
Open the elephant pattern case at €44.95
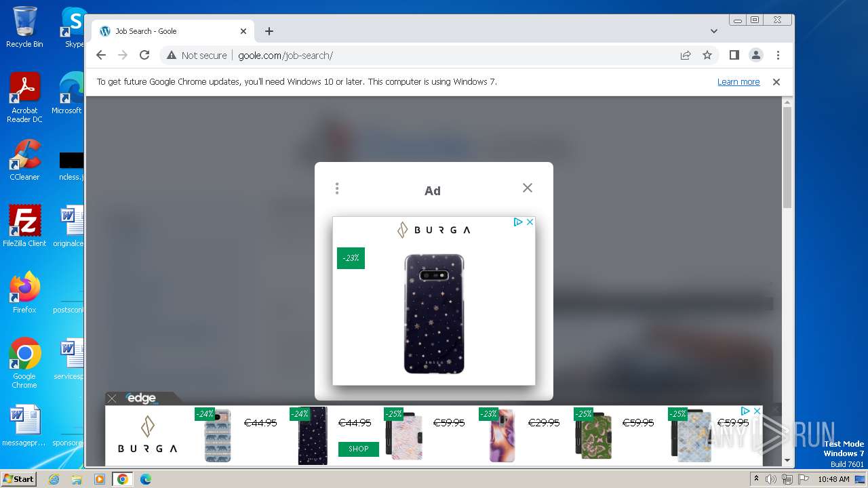click(218, 436)
